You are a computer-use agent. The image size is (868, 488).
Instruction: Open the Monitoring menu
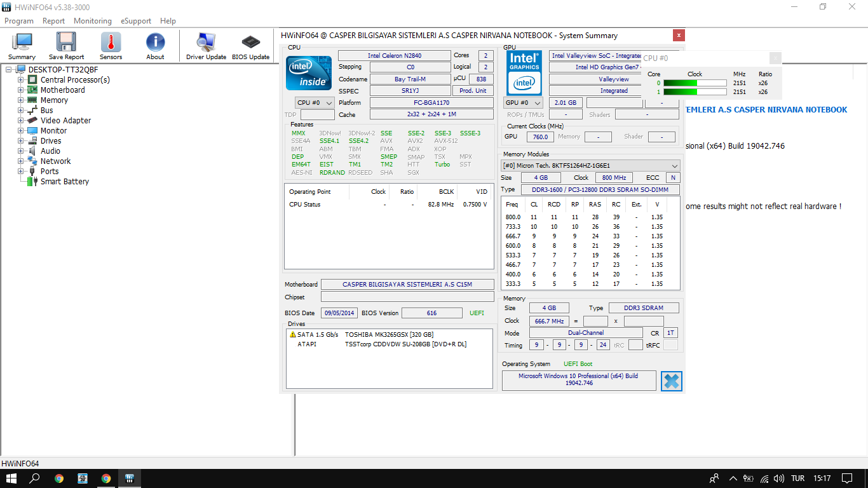92,21
